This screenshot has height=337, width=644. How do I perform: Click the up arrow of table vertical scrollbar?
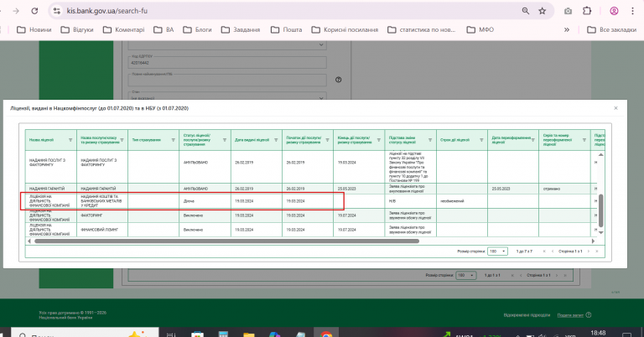click(x=601, y=155)
